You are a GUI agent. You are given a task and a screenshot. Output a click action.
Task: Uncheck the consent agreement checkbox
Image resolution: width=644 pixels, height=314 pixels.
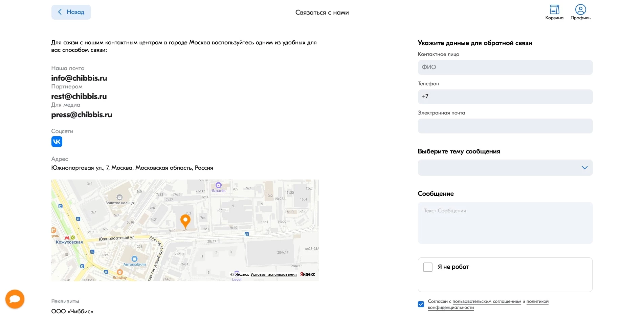pos(421,304)
